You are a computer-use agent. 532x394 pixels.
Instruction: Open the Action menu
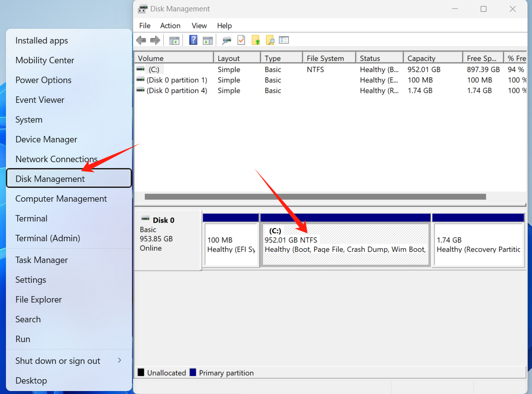tap(170, 26)
